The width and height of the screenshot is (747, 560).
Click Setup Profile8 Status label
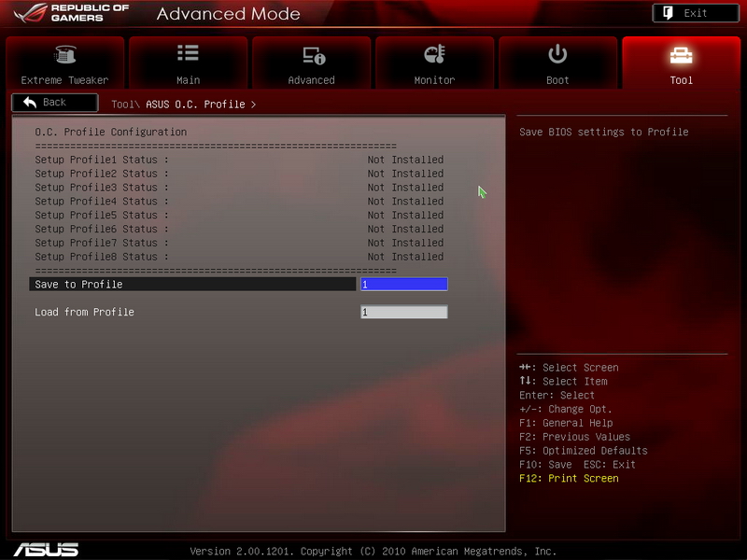click(102, 256)
